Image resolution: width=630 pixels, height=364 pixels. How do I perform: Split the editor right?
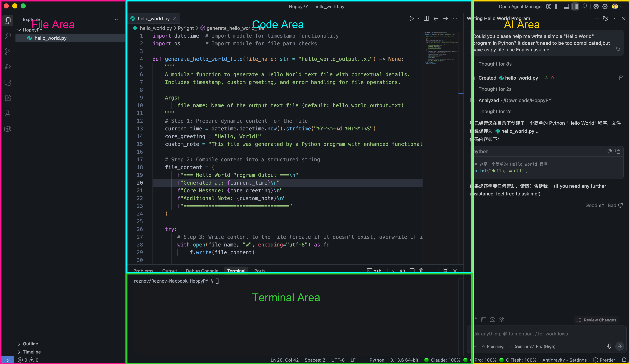tap(426, 18)
